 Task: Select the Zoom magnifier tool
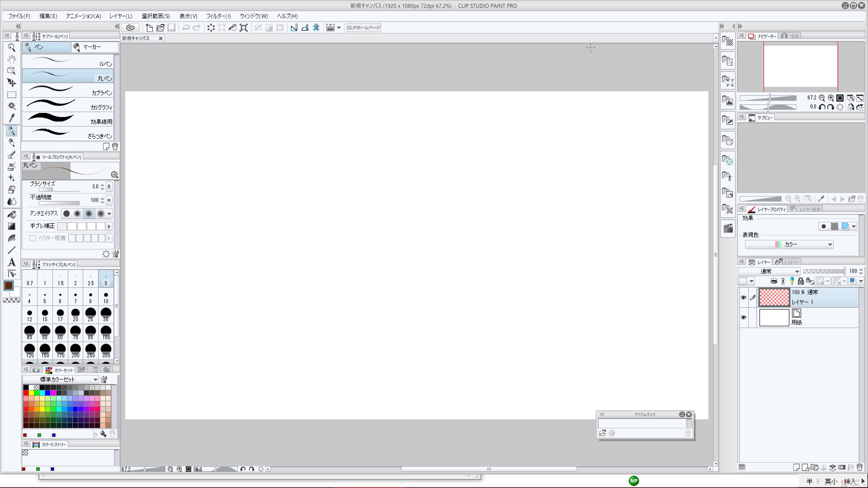(12, 47)
